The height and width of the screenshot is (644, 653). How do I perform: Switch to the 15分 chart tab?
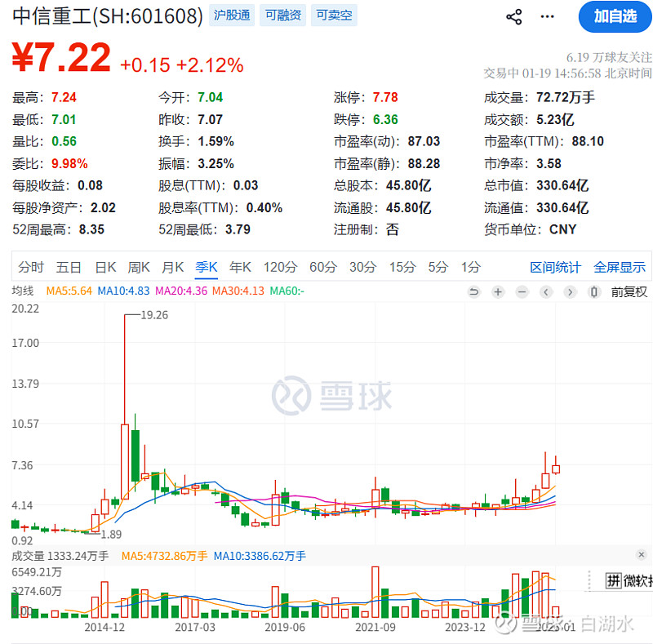coord(402,267)
